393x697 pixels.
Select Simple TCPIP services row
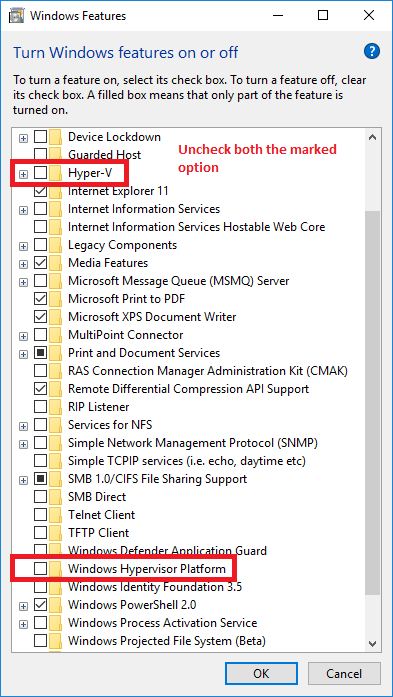click(x=187, y=461)
